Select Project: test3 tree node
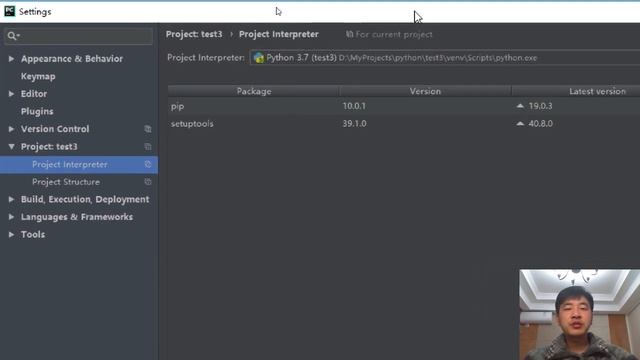 [49, 147]
